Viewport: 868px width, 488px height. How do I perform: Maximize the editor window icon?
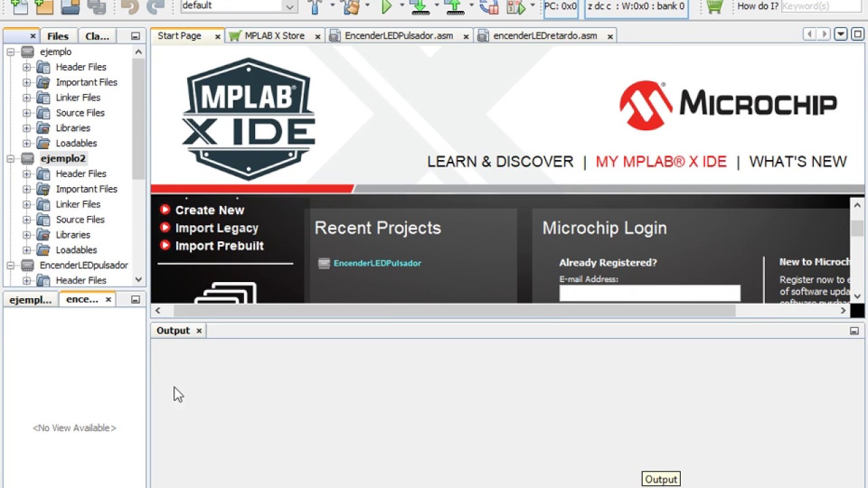857,34
